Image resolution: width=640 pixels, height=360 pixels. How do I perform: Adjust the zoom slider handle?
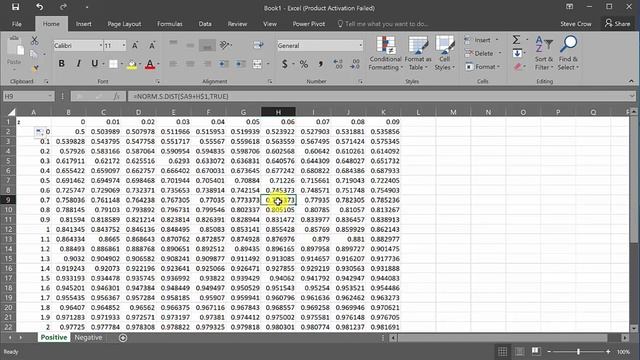(578, 351)
